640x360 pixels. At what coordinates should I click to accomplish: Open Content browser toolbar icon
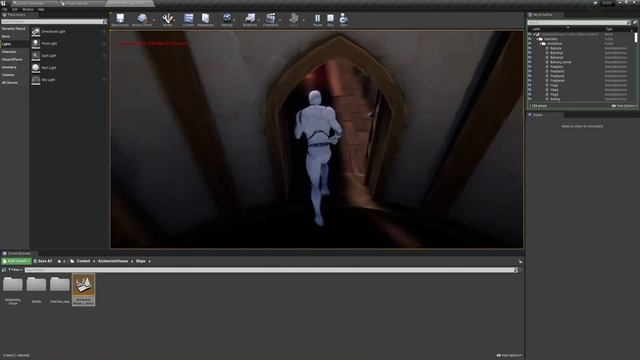pos(188,19)
